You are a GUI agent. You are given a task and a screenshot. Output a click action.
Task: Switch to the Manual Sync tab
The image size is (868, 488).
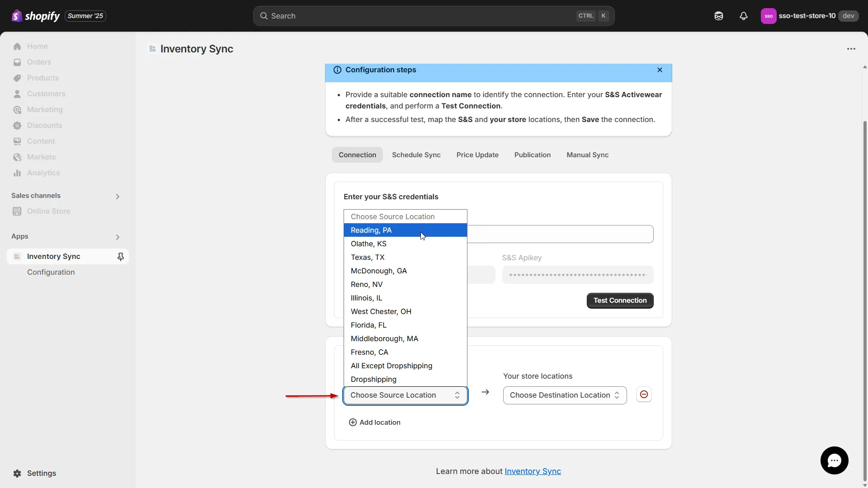[587, 155]
